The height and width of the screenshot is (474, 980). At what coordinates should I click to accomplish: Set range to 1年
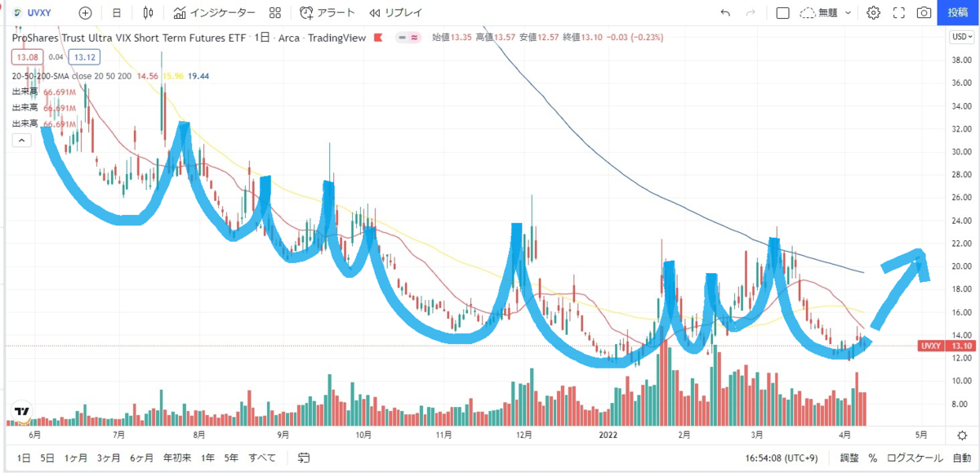[x=207, y=458]
